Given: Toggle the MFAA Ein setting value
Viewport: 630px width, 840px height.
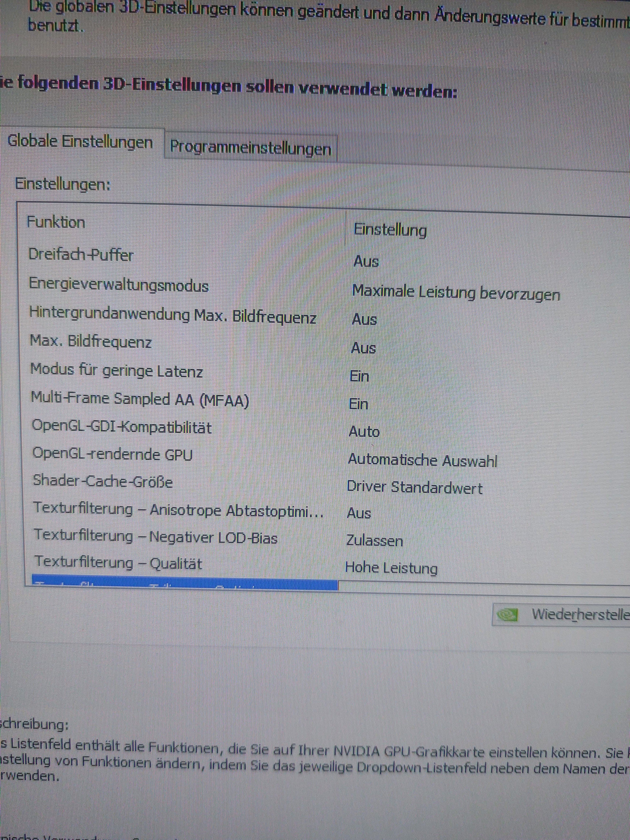Looking at the screenshot, I should [x=358, y=404].
